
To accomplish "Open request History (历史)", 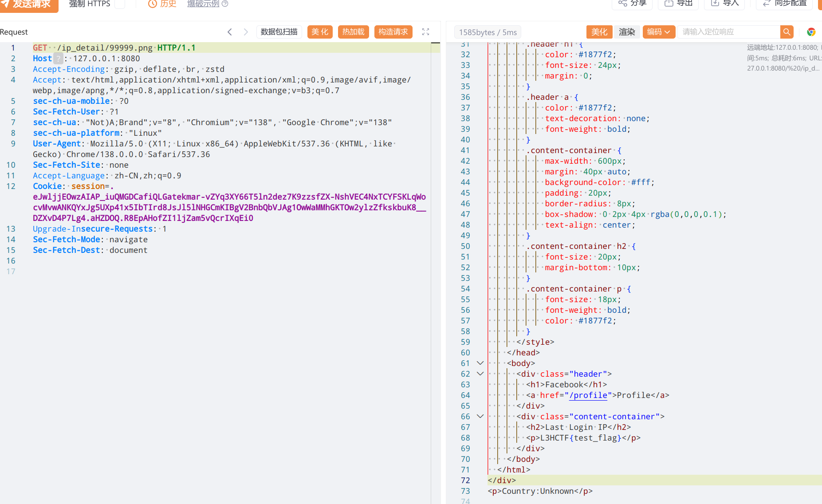I will (162, 4).
